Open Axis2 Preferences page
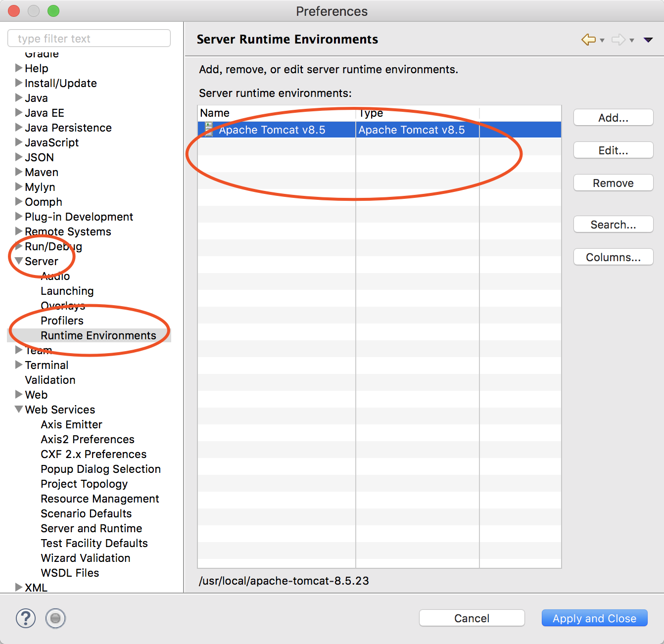The width and height of the screenshot is (664, 644). click(x=88, y=439)
